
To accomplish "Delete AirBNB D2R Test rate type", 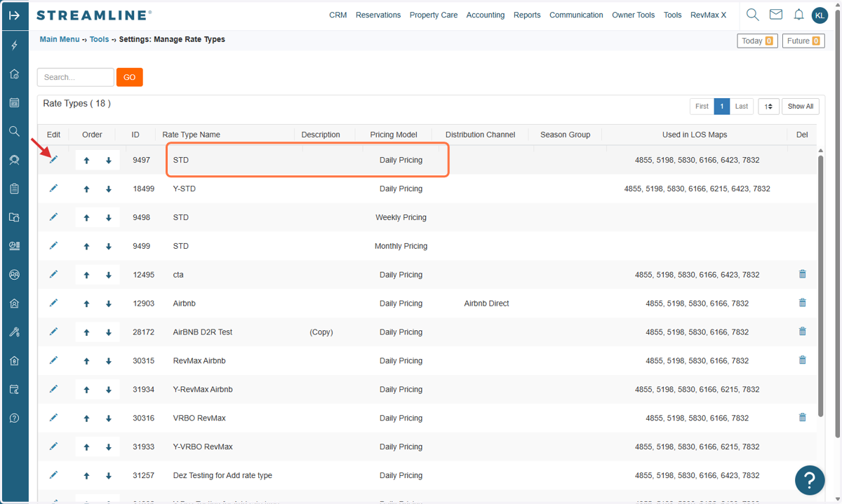I will [x=803, y=332].
